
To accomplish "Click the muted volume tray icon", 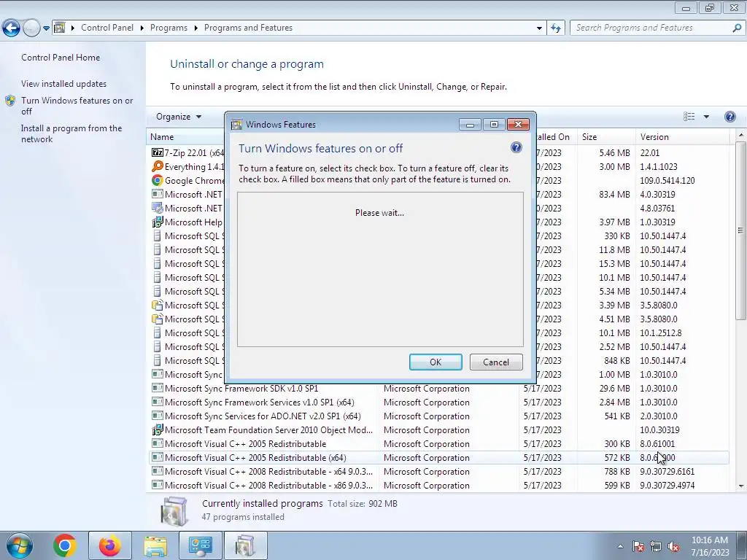I will point(673,546).
